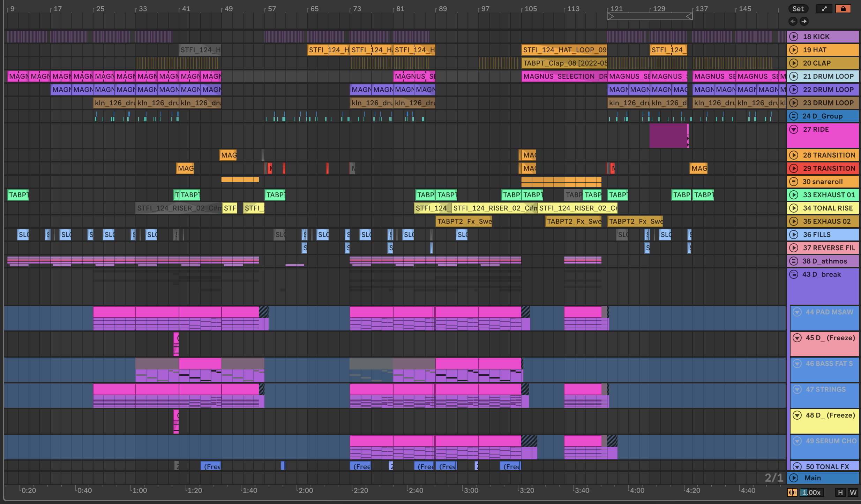This screenshot has width=861, height=504.
Task: Select the MAG clip on 29 TRANSITION at bar 137
Action: [699, 168]
